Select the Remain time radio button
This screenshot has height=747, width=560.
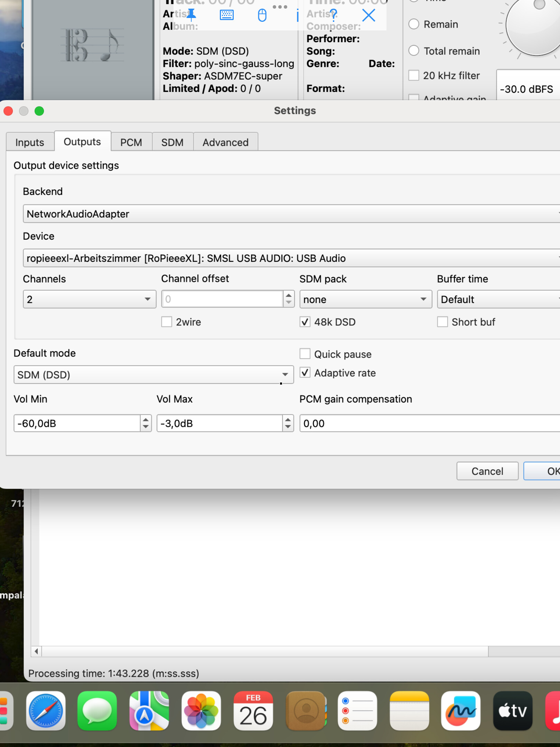[414, 24]
